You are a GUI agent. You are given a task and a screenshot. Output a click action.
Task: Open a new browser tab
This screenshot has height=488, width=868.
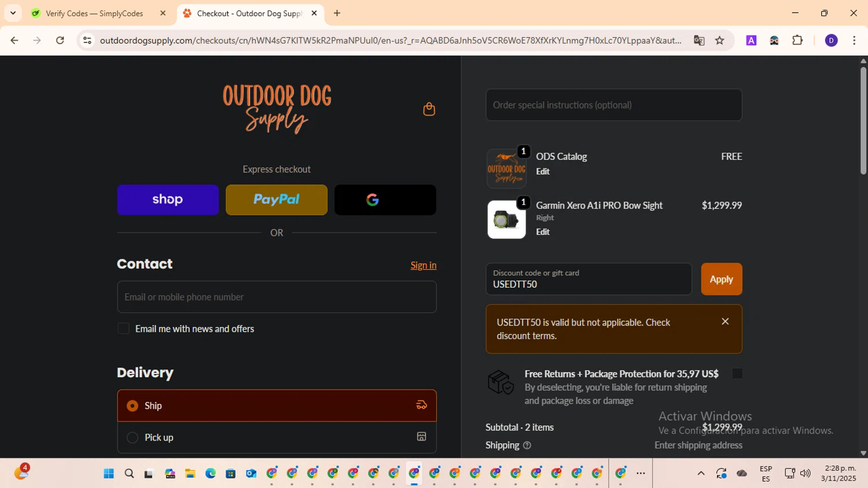pyautogui.click(x=337, y=13)
